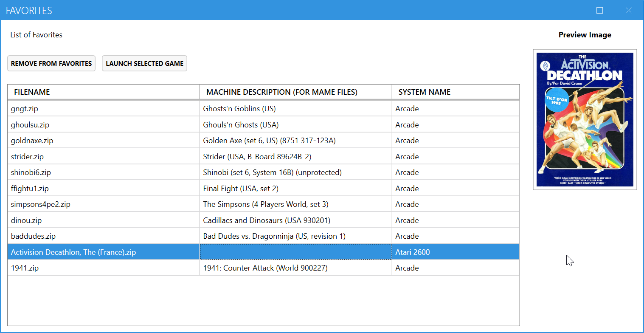Sort by Machine Description column header

[x=295, y=92]
